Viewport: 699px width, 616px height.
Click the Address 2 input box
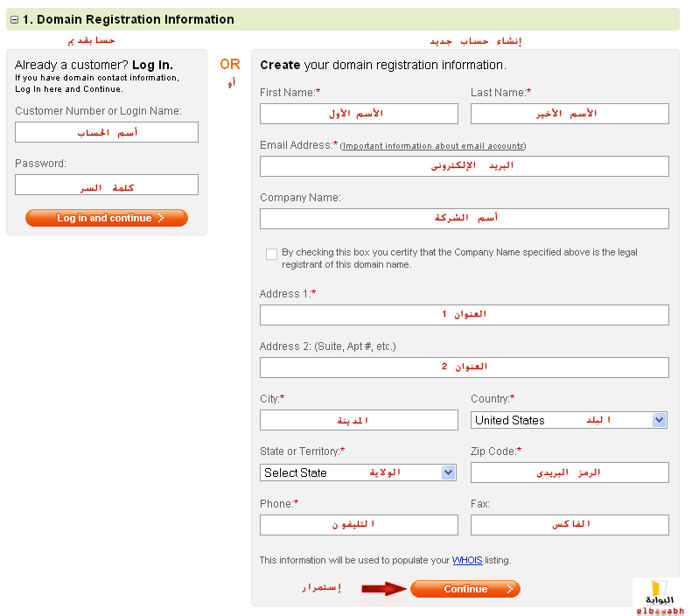(x=464, y=367)
